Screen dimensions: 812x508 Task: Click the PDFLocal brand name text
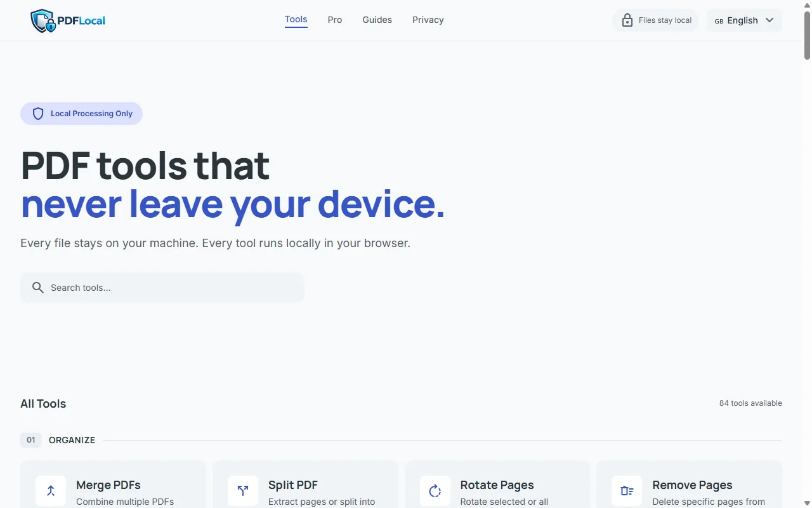81,20
